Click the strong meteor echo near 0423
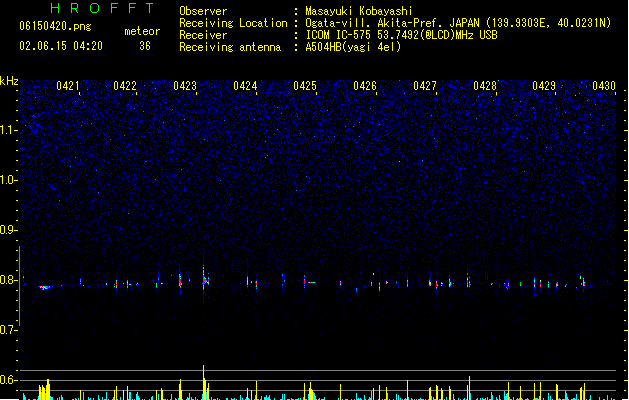The image size is (629, 400). point(205,277)
